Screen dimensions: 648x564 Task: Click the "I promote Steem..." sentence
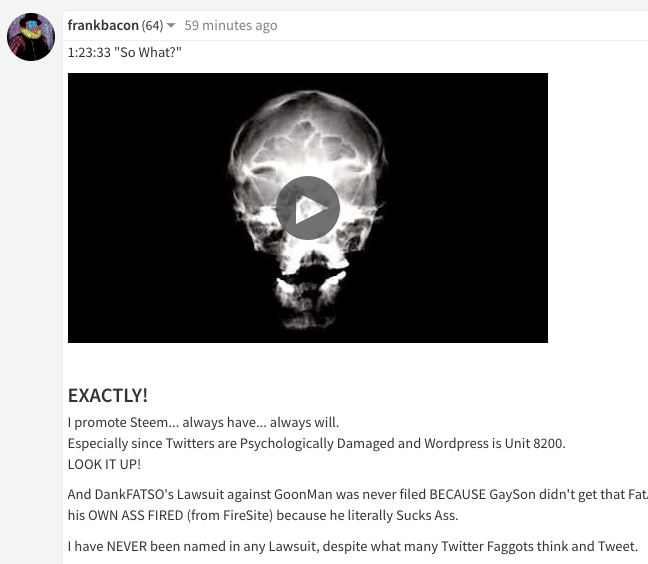203,422
